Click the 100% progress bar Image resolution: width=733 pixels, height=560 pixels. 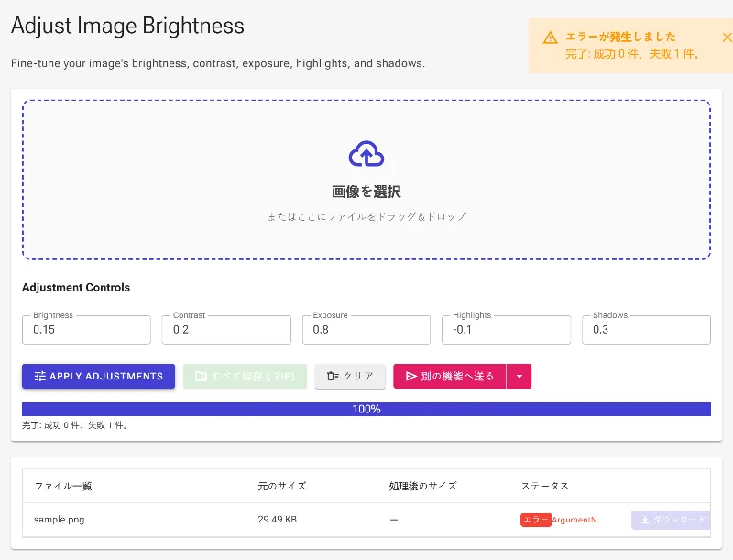366,409
